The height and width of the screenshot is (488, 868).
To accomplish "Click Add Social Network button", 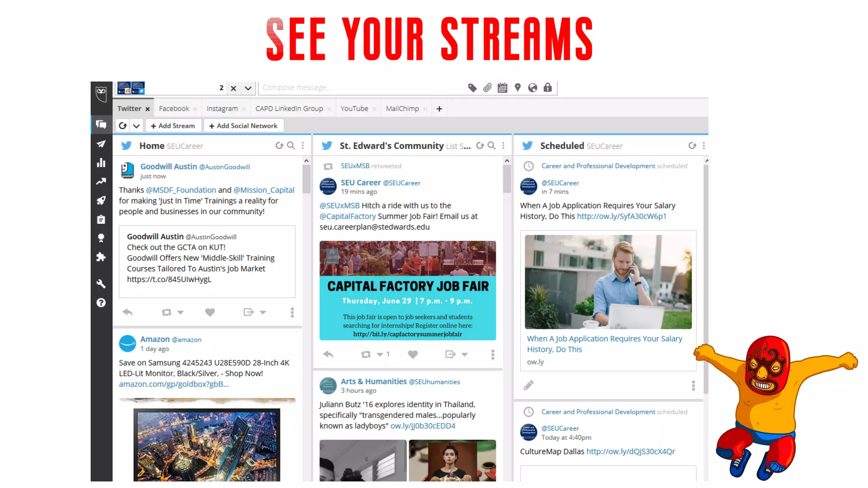I will (x=243, y=126).
